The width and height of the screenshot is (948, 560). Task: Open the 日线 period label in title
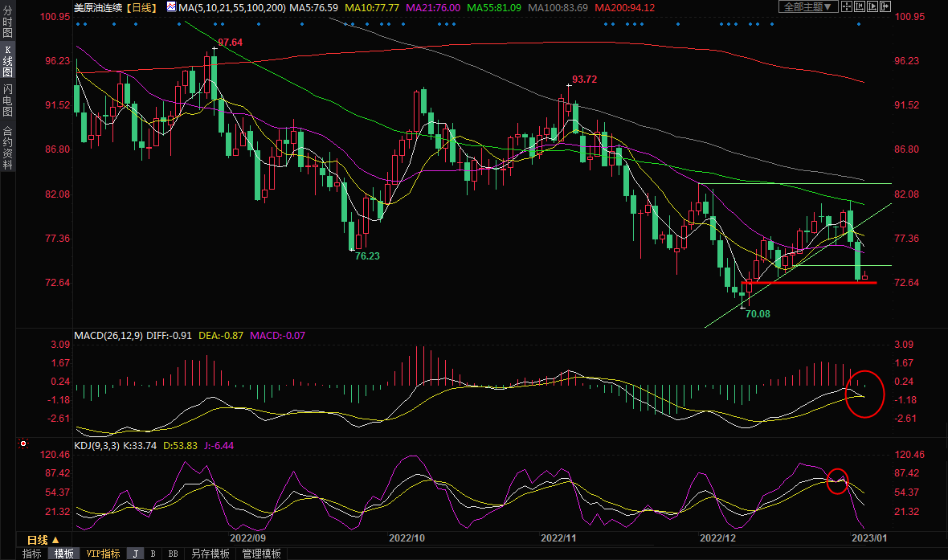(x=145, y=7)
